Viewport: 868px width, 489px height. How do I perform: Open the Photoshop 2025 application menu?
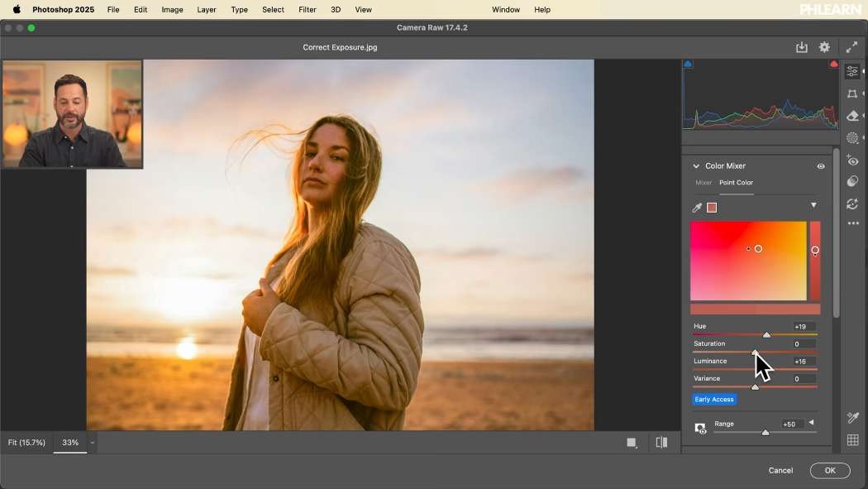(x=63, y=9)
